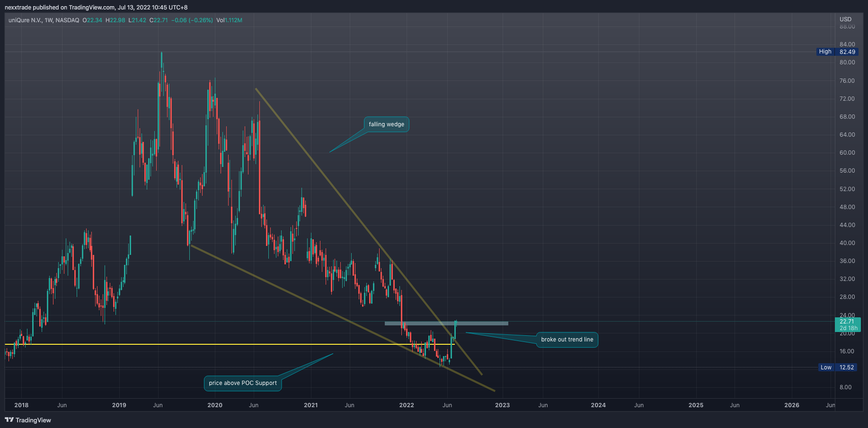Select the High 82.49 price label
Screen dimensions: 868x428
click(838, 52)
